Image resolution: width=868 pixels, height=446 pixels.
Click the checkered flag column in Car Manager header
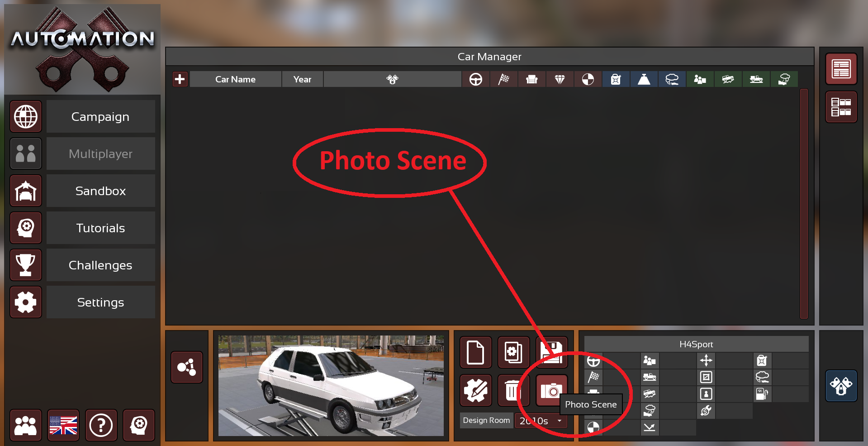(504, 79)
